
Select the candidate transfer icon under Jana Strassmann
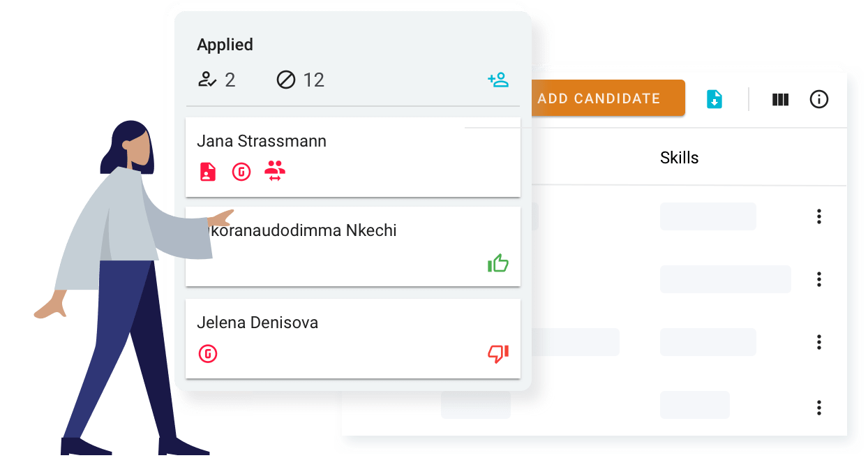click(275, 171)
